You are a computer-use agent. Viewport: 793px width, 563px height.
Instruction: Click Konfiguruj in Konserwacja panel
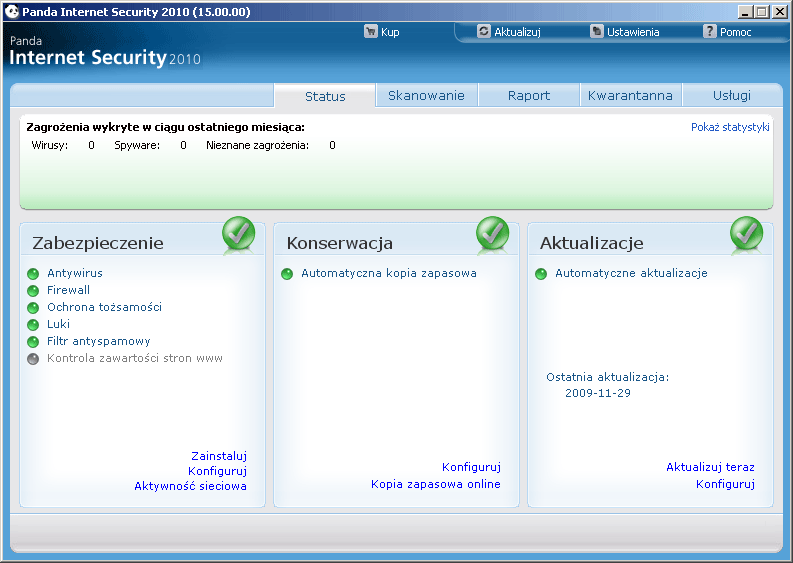pyautogui.click(x=471, y=467)
